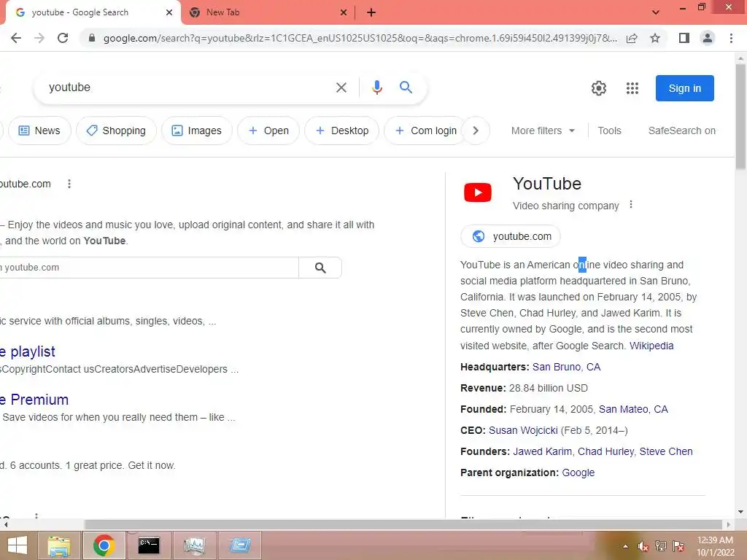The image size is (747, 560).
Task: Open the command prompt taskbar icon
Action: click(149, 545)
